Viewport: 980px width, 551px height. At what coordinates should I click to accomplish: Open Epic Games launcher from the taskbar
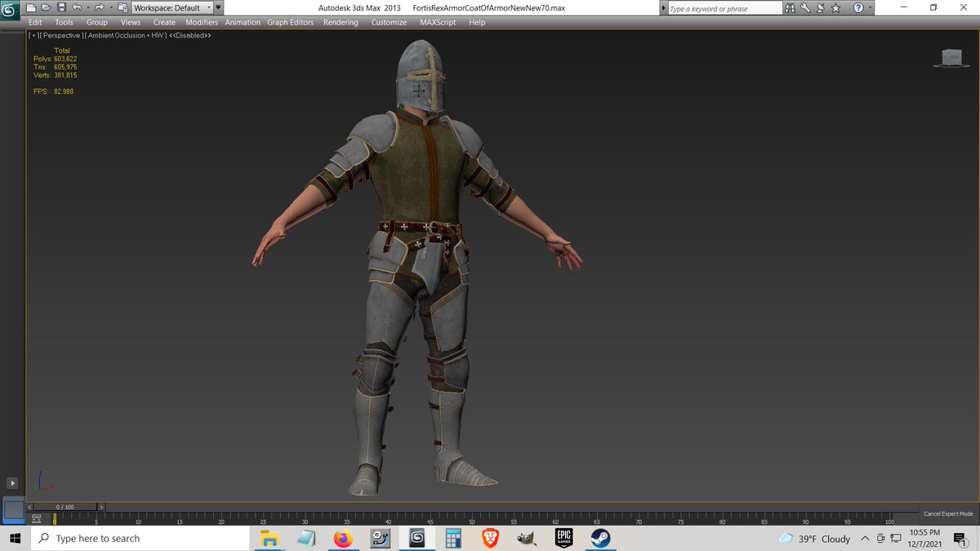(x=563, y=538)
